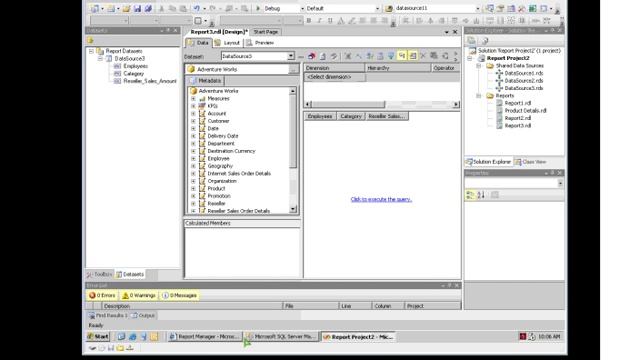Open the datasource11 find combo box
This screenshot has height=360, width=640.
click(x=478, y=8)
